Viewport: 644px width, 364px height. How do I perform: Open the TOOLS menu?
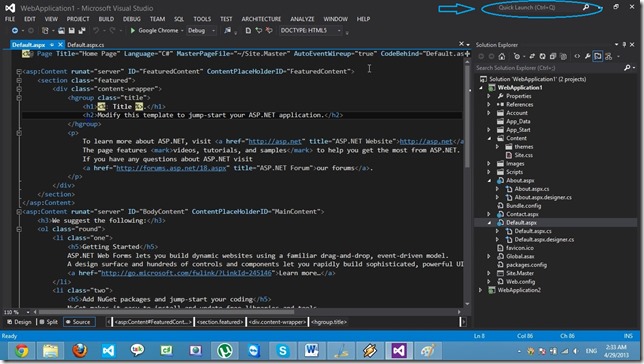pos(202,19)
